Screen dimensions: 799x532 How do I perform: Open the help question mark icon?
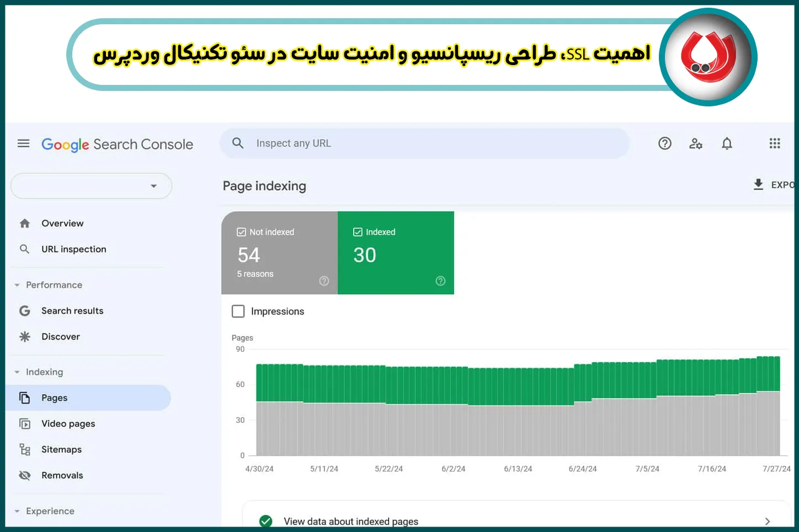(664, 143)
